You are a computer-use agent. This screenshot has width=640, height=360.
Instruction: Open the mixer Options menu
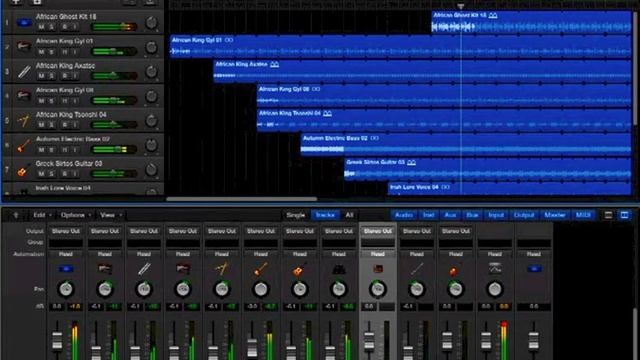[75, 215]
